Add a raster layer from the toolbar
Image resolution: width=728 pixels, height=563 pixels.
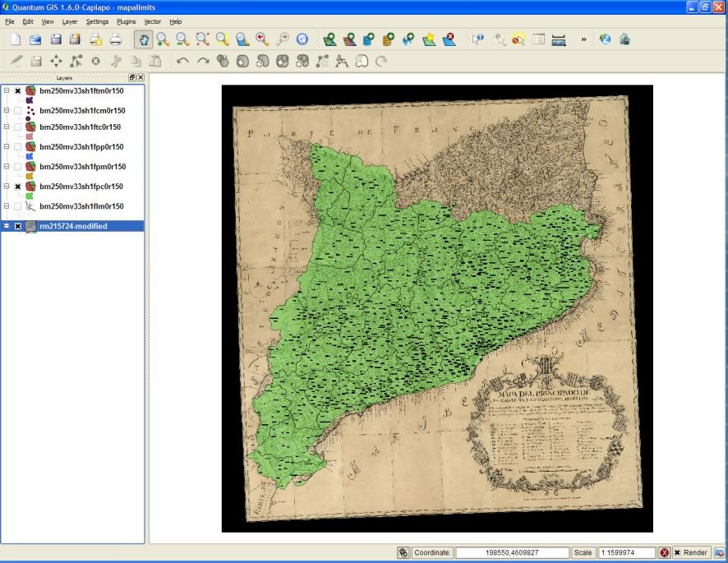pyautogui.click(x=349, y=39)
